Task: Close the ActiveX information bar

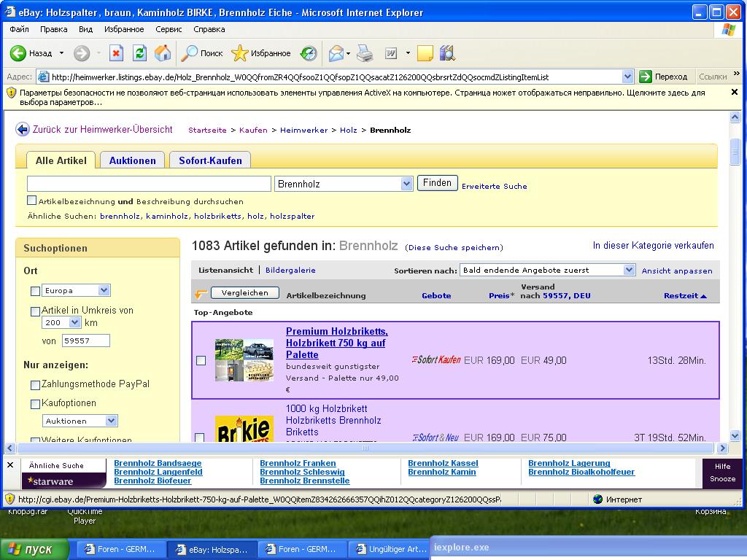Action: click(734, 92)
